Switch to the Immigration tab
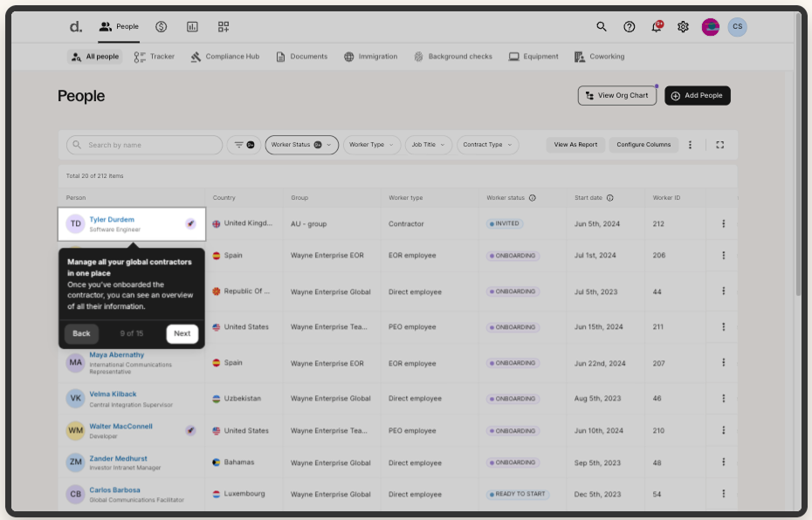This screenshot has width=812, height=520. 371,57
